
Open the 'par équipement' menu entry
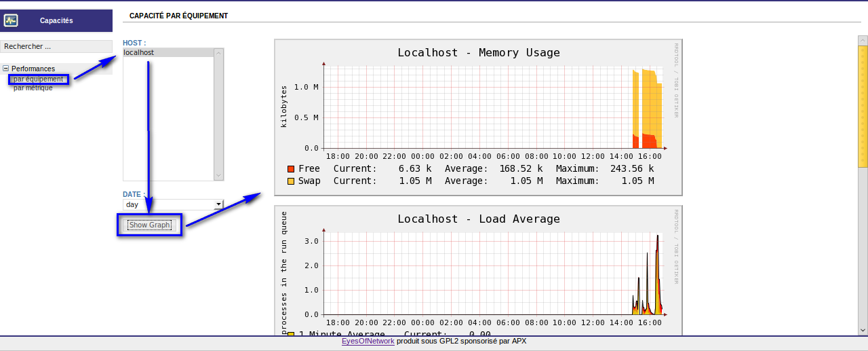(38, 79)
